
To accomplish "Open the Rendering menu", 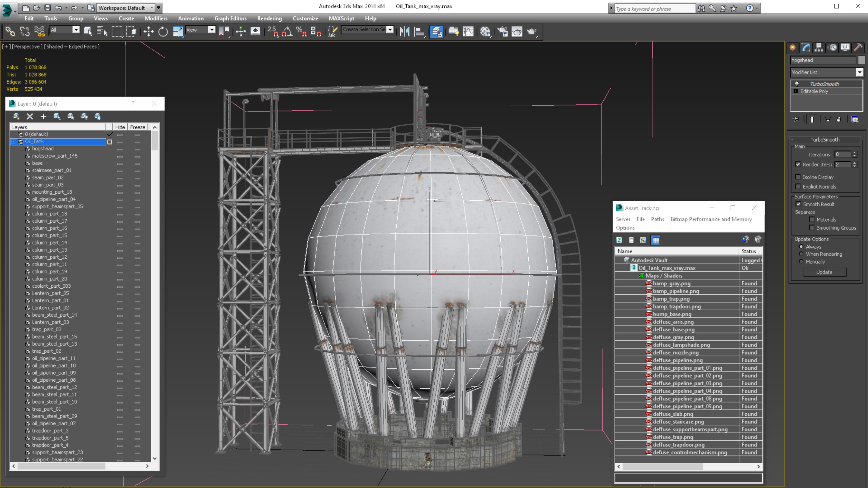I will pyautogui.click(x=269, y=18).
